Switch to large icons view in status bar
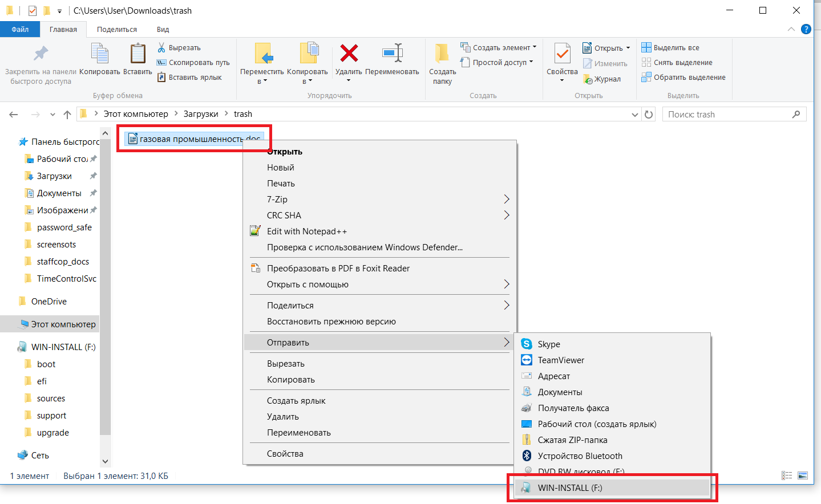Screen dimensions: 821x504 pos(803,475)
